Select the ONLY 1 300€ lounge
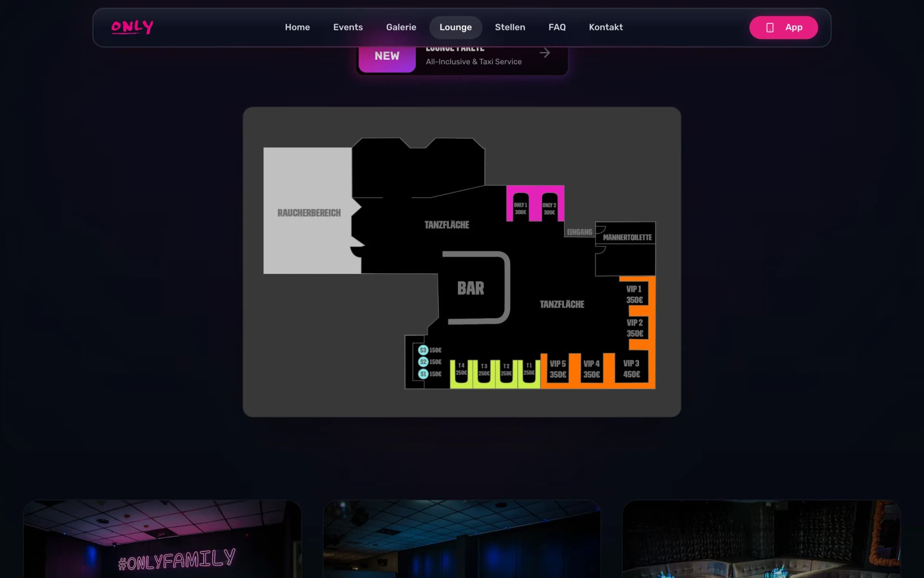Viewport: 924px width, 578px height. click(520, 209)
